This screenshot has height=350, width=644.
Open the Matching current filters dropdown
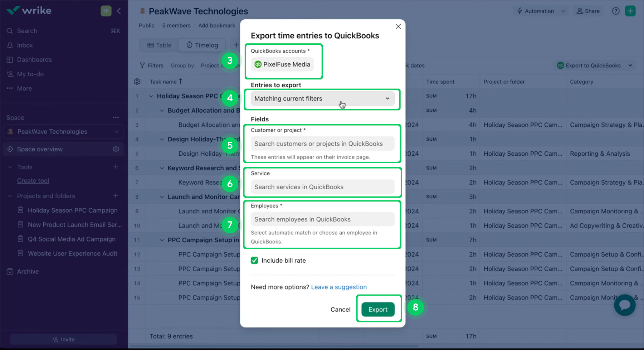(x=321, y=98)
